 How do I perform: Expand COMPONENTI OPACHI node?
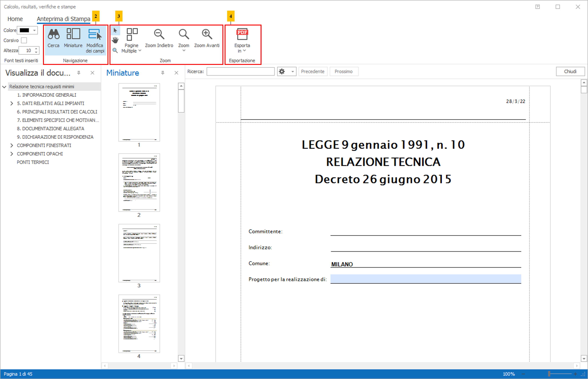tap(12, 154)
